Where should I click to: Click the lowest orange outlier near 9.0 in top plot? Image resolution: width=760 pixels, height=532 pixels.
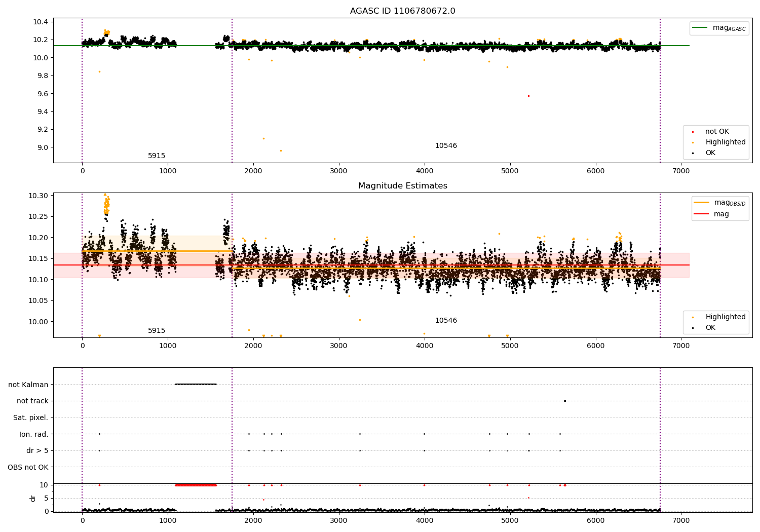[281, 150]
